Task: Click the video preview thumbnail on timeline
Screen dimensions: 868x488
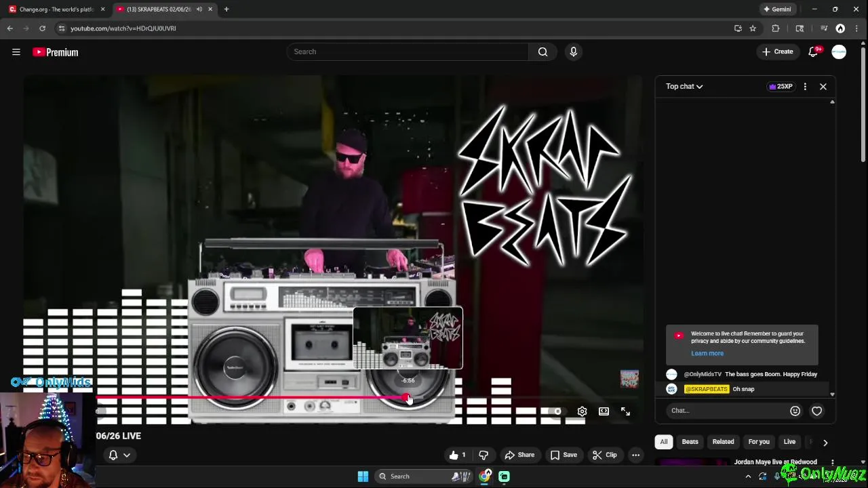Action: click(x=408, y=338)
